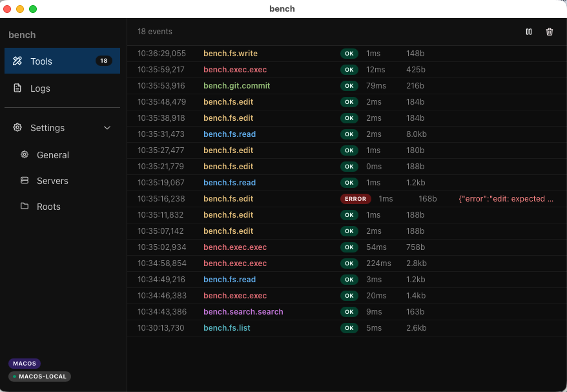Click the OK badge for bench.fs.list

[349, 328]
